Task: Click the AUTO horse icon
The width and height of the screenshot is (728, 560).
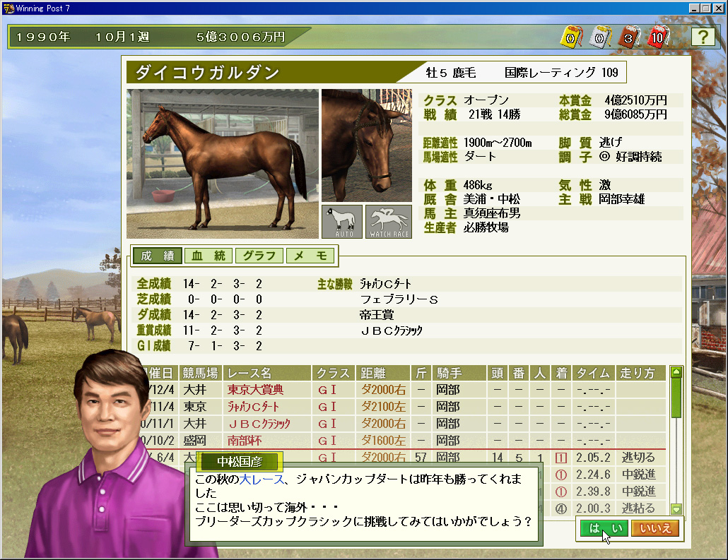Action: tap(342, 222)
